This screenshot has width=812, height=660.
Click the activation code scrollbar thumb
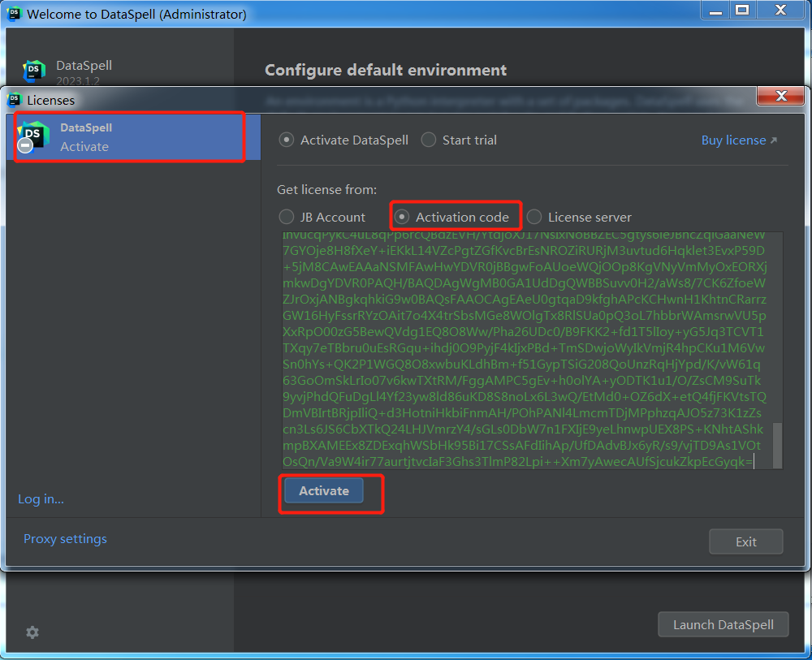[777, 445]
